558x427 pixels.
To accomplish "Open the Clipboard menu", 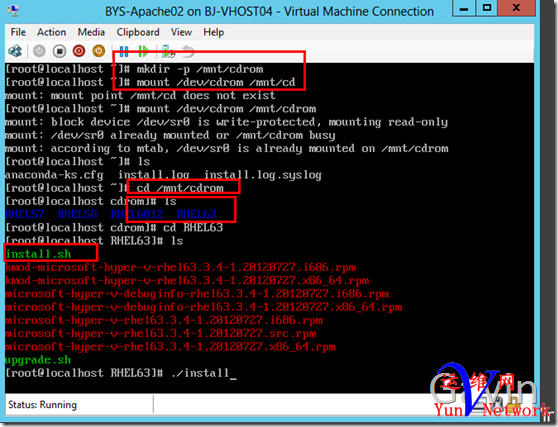I will click(x=138, y=32).
